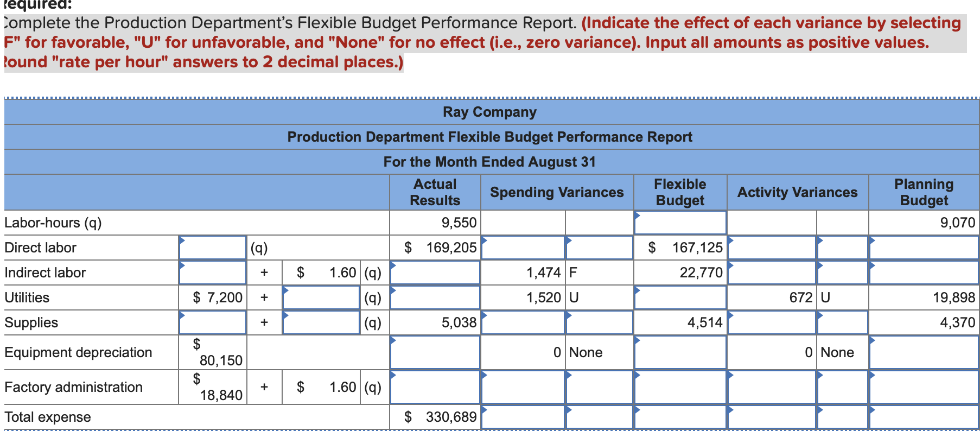
Task: Click the Flexible Budget labor-hours input field
Action: pyautogui.click(x=680, y=223)
